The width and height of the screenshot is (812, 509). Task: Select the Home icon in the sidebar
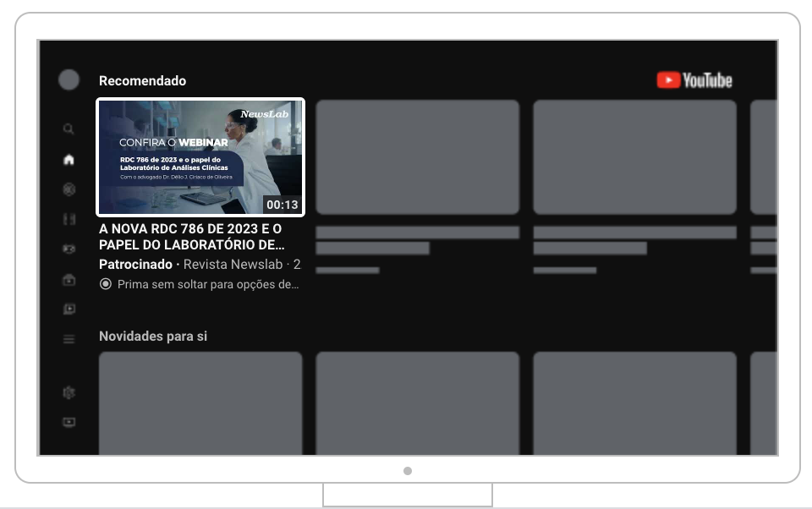[x=69, y=160]
